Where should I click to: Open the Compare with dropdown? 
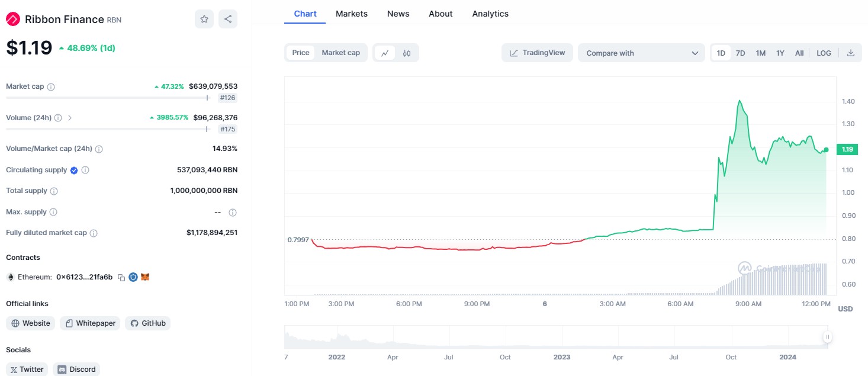coord(641,53)
